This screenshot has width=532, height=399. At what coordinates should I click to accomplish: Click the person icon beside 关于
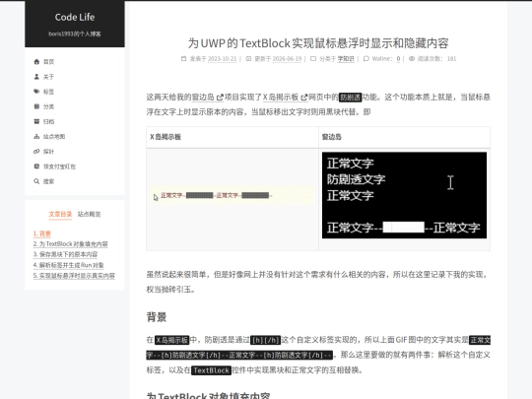[x=36, y=76]
